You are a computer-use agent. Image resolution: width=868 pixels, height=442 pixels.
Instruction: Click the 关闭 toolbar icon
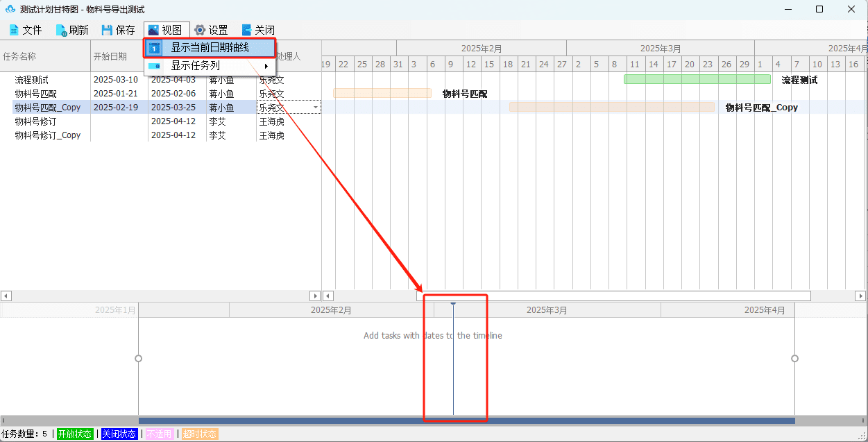tap(246, 30)
